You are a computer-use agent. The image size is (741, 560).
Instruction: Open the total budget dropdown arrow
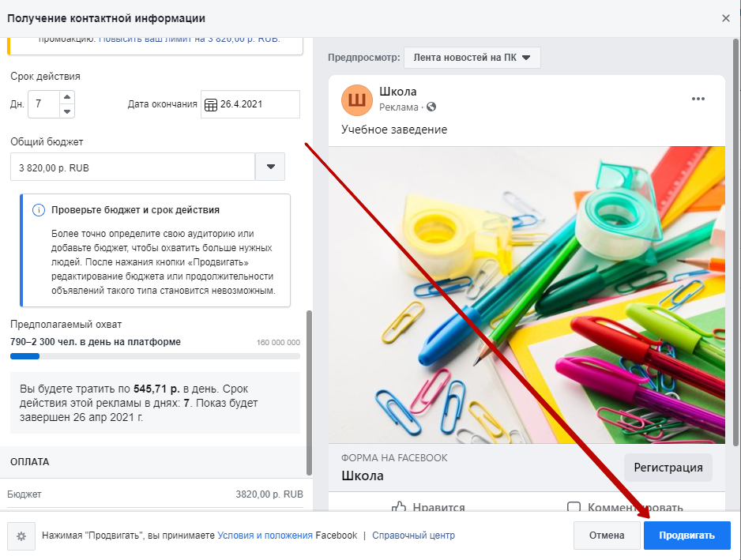270,167
